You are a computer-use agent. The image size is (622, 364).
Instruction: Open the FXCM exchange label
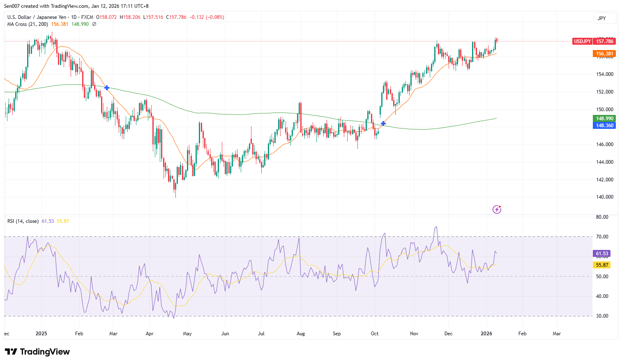pos(88,17)
